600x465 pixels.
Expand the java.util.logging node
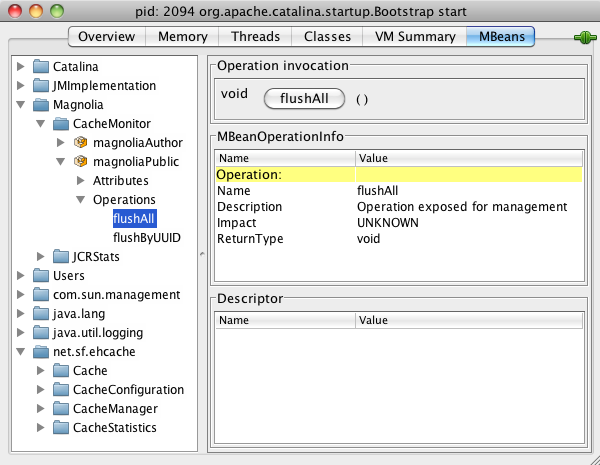[21, 333]
